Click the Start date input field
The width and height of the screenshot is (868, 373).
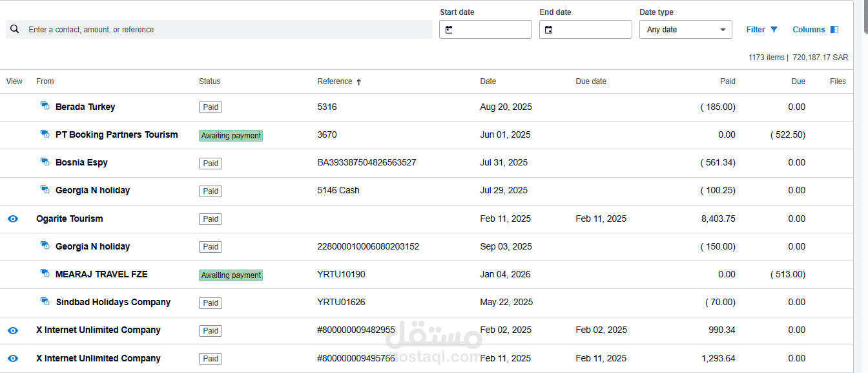(486, 30)
